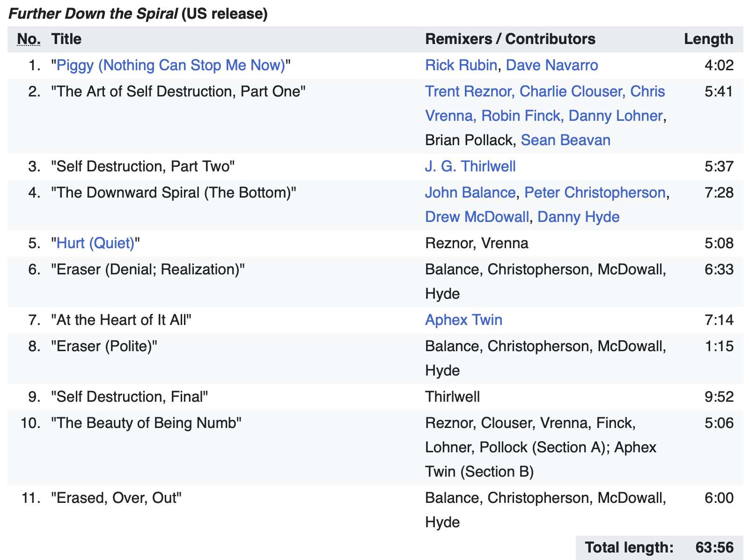This screenshot has height=560, width=749.
Task: Open the "Piggy (Nothing Can Stop Me Now)" link
Action: click(171, 65)
